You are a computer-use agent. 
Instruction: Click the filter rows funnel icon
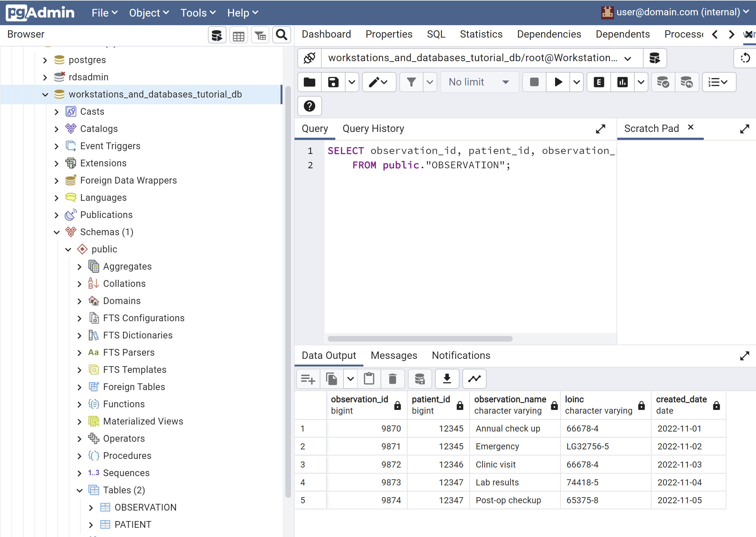coord(411,82)
